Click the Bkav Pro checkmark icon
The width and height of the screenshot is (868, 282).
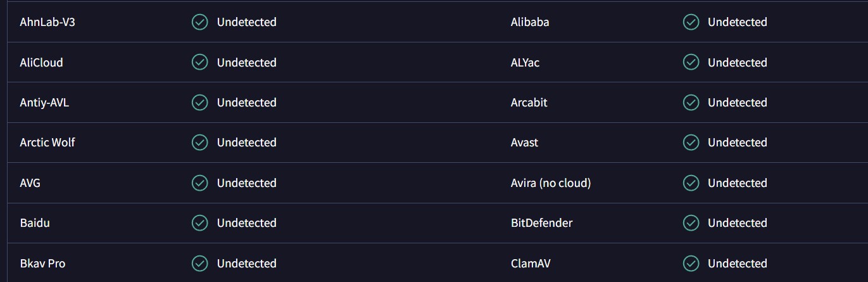[200, 263]
